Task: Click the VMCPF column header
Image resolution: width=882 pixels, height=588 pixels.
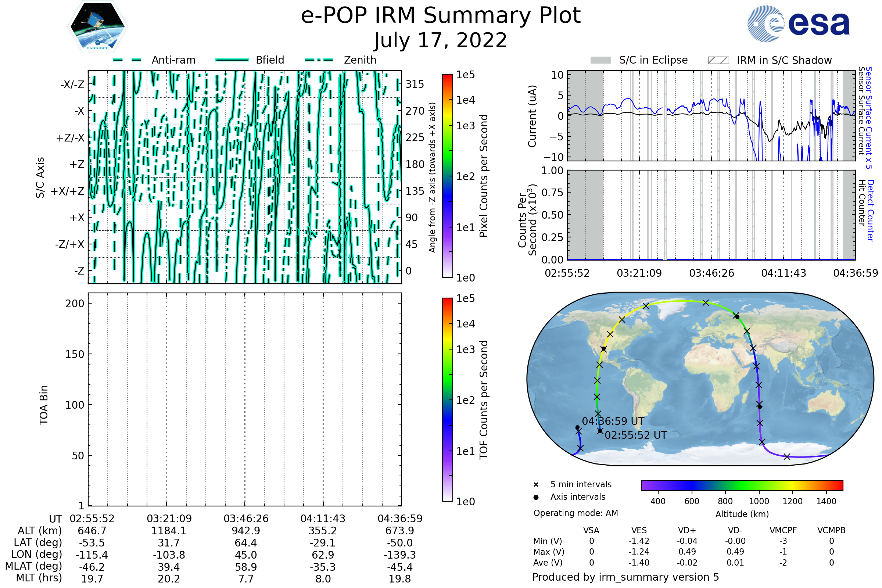Action: coord(783,531)
